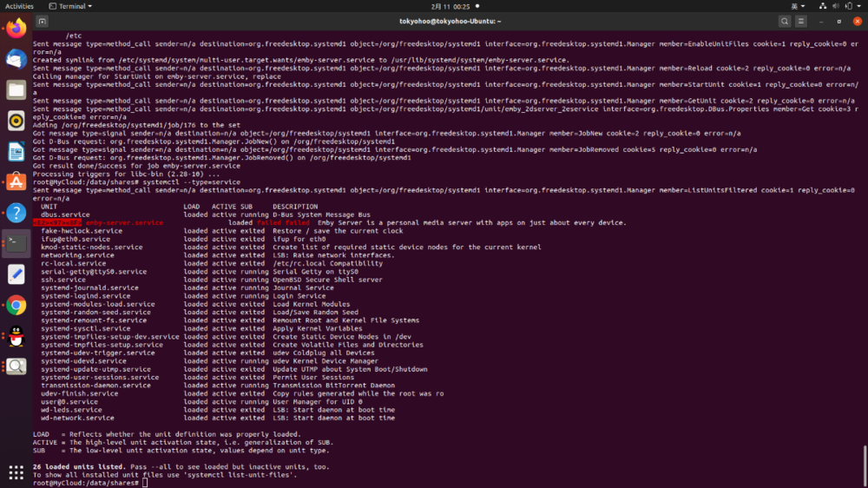This screenshot has width=868, height=488.
Task: Click 'Transmission BitTorrent Daemon' description
Action: (333, 386)
